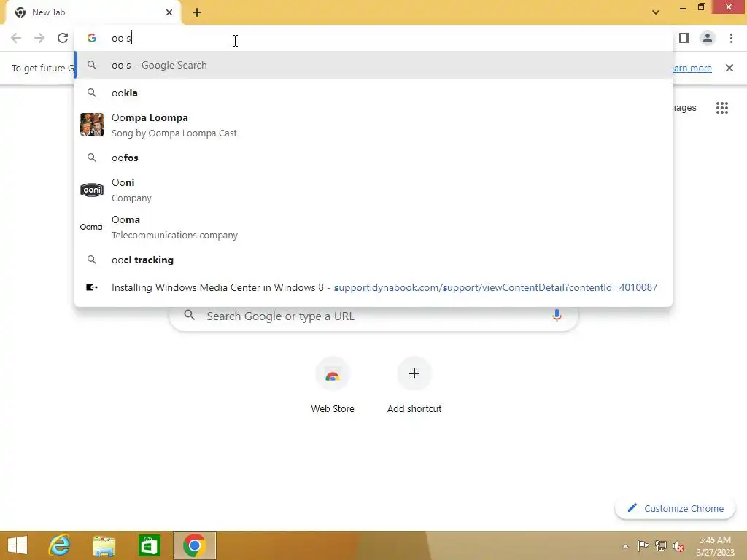Click the magnifier icon beside ookla

pos(92,93)
